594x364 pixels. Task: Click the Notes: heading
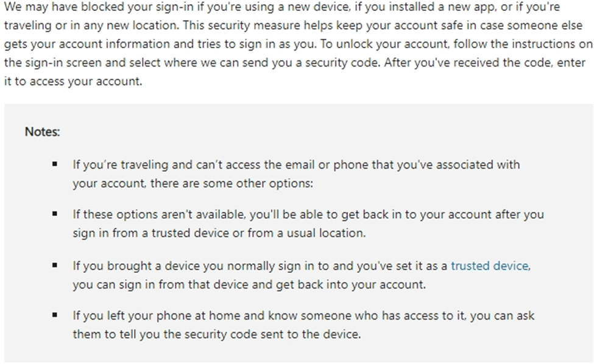click(43, 131)
